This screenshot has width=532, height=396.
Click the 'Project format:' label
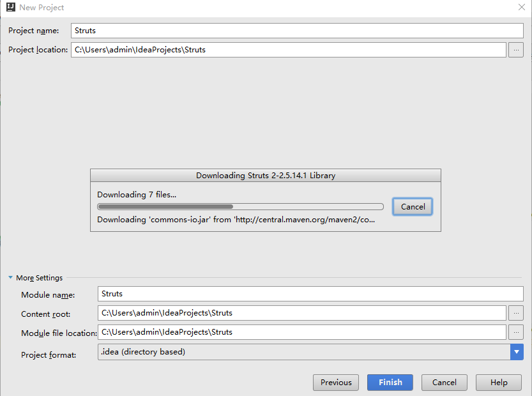[x=49, y=355]
